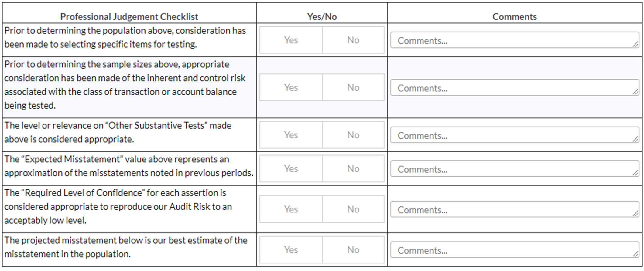Select Yes for selecting specific items row
Image resolution: width=644 pixels, height=271 pixels.
pyautogui.click(x=291, y=40)
